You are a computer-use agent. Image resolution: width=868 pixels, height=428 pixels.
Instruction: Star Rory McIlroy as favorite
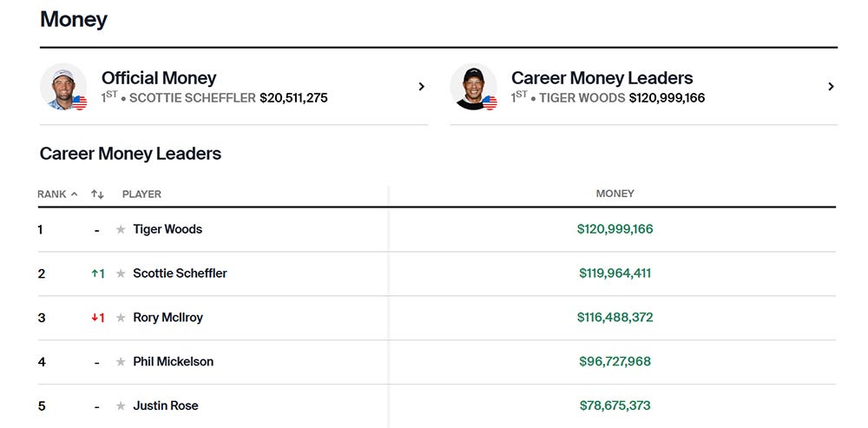(x=121, y=318)
